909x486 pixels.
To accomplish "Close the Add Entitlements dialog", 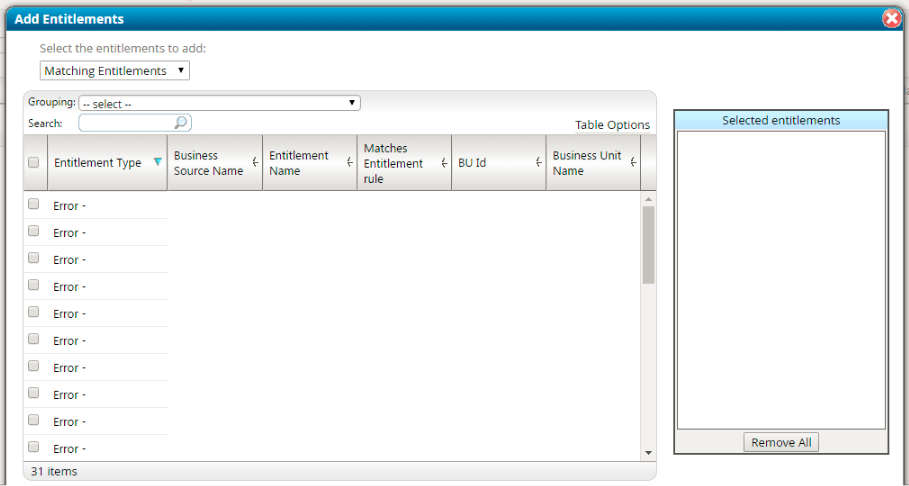I will click(891, 18).
